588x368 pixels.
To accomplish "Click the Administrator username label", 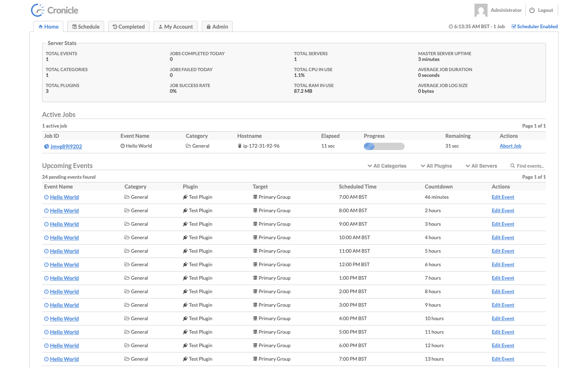I will click(x=506, y=10).
